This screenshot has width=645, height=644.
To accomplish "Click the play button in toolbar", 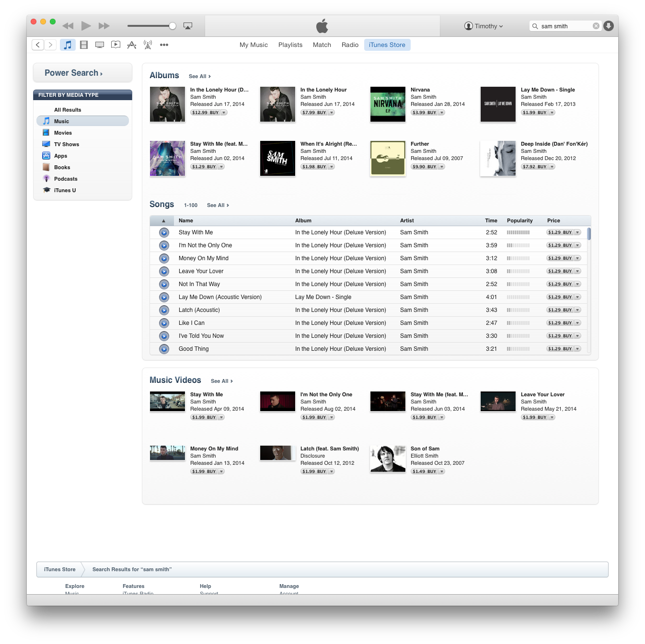I will coord(86,26).
